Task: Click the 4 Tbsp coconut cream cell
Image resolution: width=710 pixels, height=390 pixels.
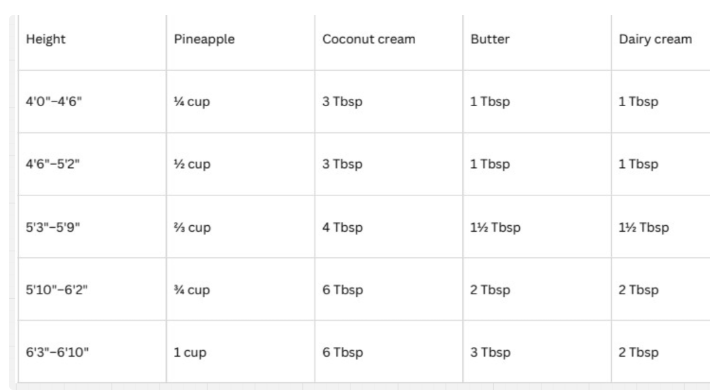Action: coord(389,226)
